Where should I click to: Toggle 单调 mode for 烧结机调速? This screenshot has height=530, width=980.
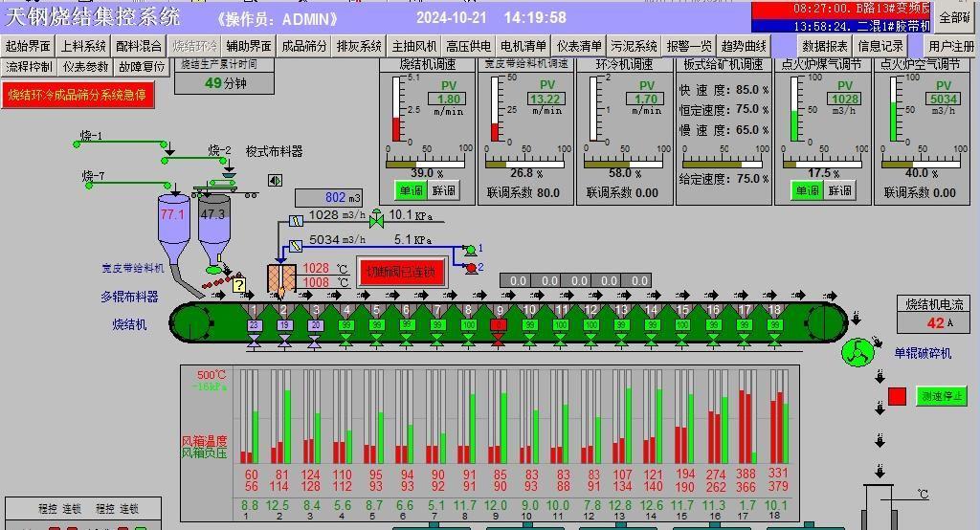[x=411, y=191]
